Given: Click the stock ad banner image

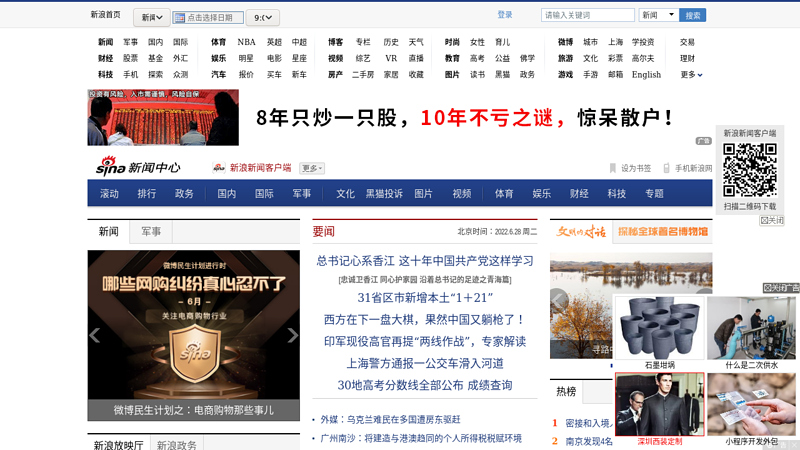Looking at the screenshot, I should (163, 117).
